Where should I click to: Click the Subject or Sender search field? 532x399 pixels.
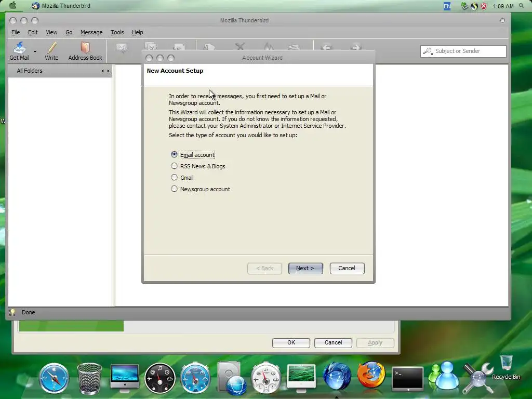463,51
